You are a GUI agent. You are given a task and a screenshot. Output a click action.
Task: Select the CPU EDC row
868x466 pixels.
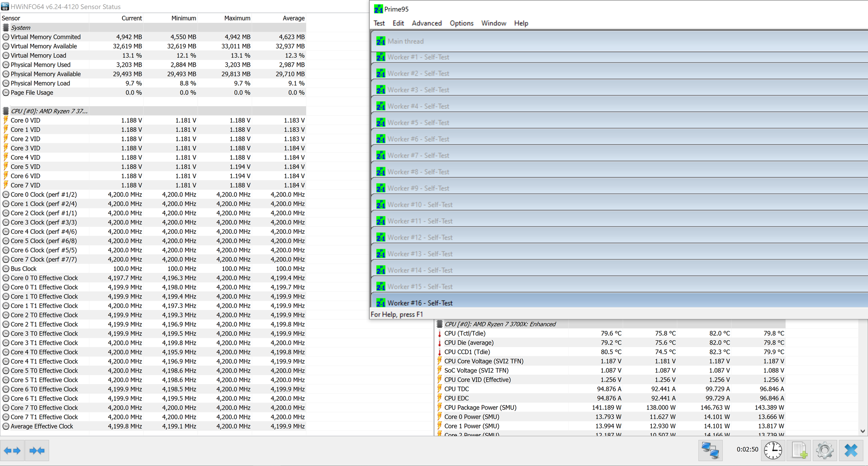[x=610, y=398]
